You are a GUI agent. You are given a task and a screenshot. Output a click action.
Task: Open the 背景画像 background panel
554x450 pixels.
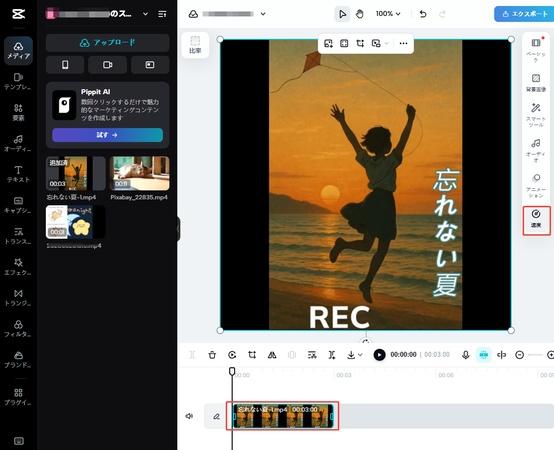click(536, 83)
